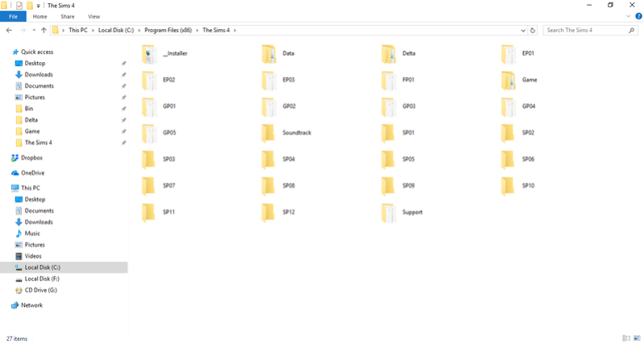Click the Search The Sims 4 field
The height and width of the screenshot is (344, 644).
click(591, 31)
